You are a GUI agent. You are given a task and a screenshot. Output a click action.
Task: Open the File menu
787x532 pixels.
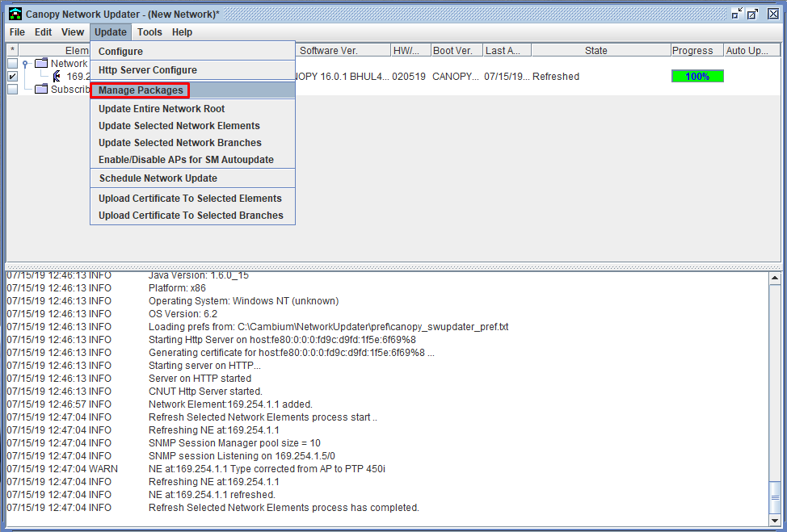pos(17,32)
